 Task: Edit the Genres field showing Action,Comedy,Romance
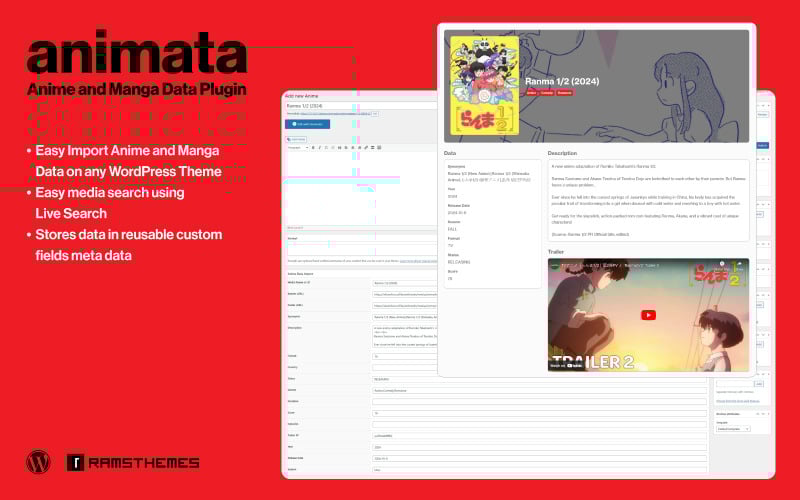pyautogui.click(x=539, y=390)
